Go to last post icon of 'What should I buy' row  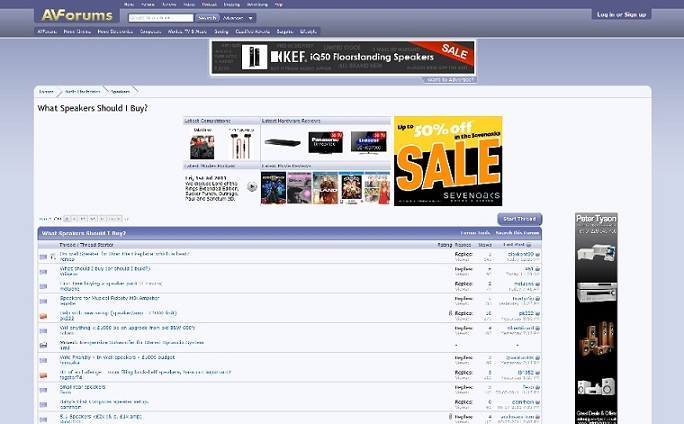point(537,269)
